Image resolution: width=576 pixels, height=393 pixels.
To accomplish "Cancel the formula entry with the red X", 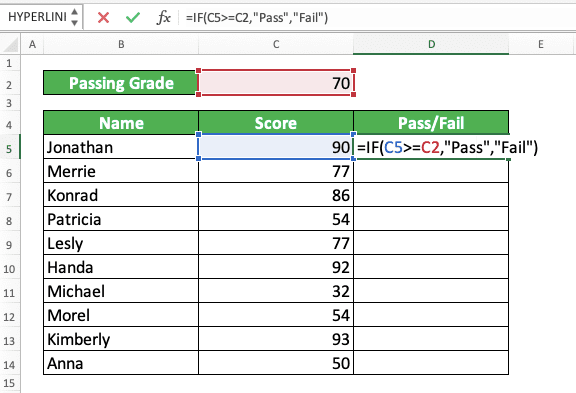I will tap(103, 17).
